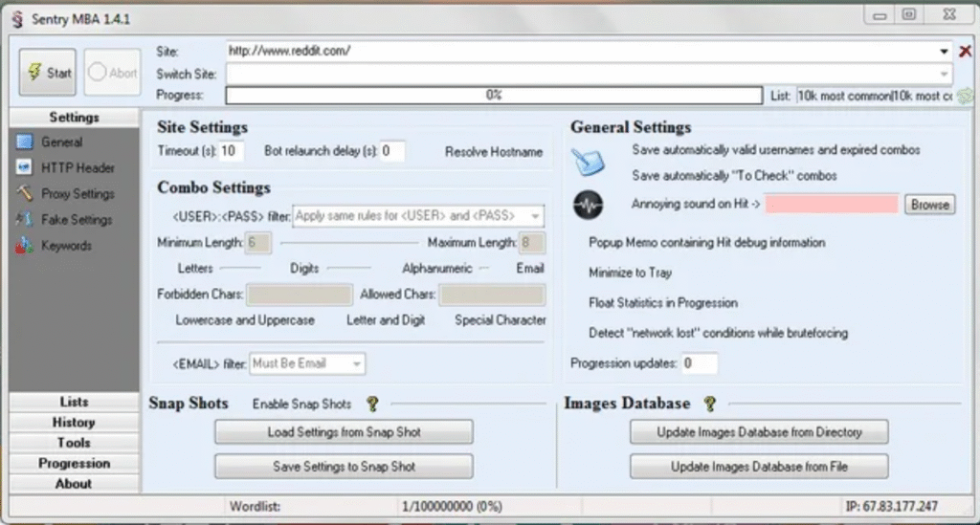Click the Bot relaunch delay field
The image size is (980, 525).
point(391,151)
